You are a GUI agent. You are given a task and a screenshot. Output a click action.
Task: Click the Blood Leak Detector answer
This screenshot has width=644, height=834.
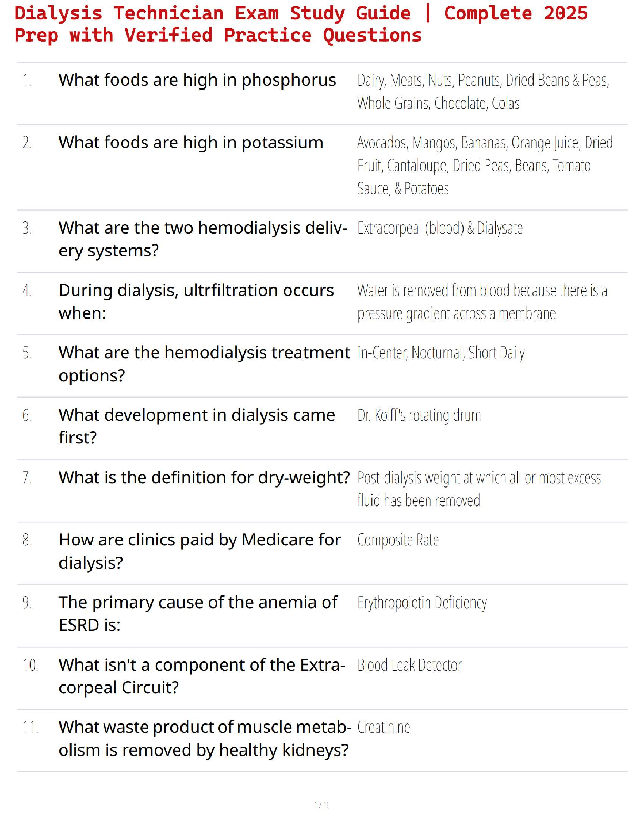[x=409, y=665]
